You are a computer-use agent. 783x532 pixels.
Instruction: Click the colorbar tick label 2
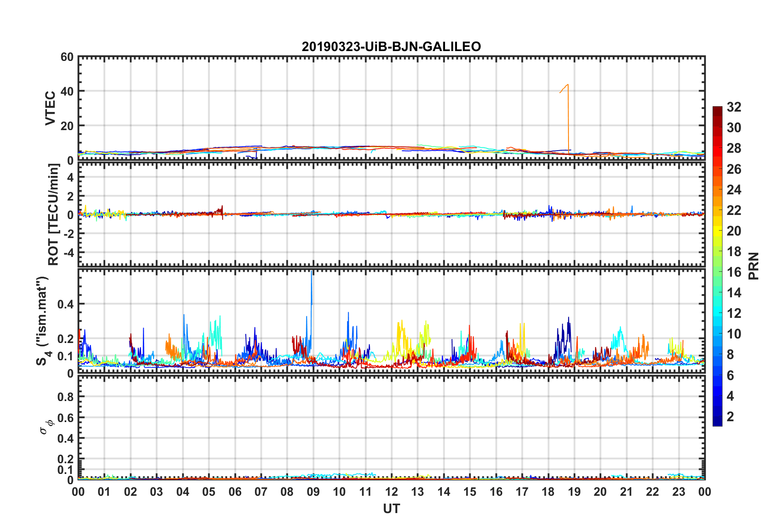tap(730, 417)
